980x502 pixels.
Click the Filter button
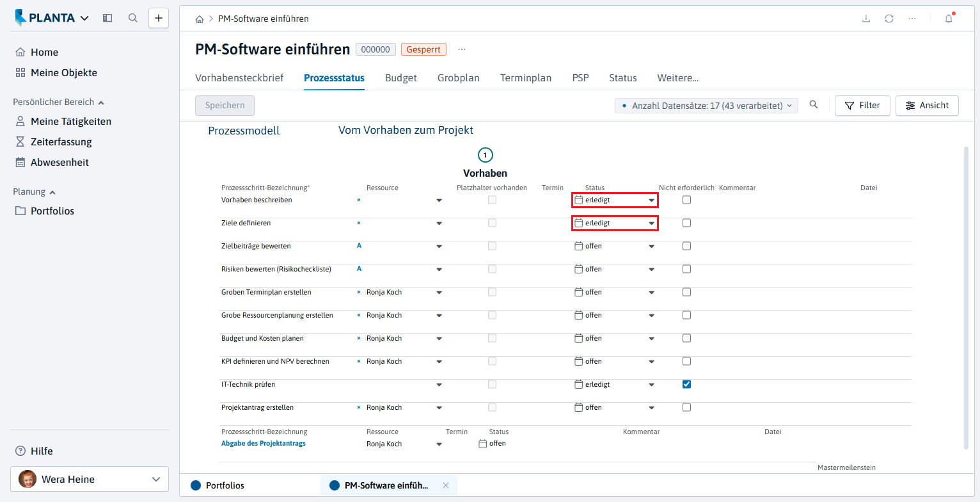pyautogui.click(x=862, y=106)
